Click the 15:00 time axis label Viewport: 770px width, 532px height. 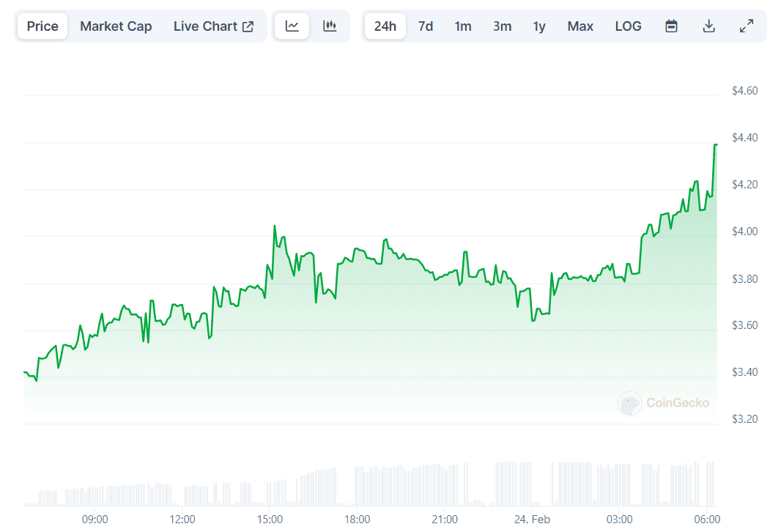coord(270,520)
